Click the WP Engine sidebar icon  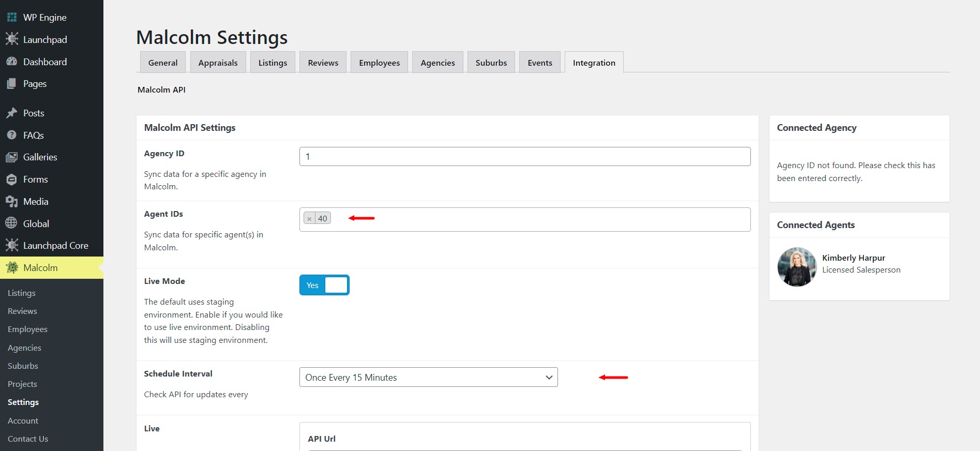pyautogui.click(x=12, y=17)
